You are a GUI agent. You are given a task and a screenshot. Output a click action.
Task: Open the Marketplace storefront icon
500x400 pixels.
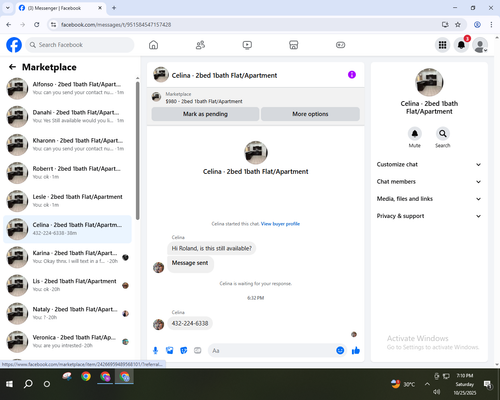tap(294, 45)
